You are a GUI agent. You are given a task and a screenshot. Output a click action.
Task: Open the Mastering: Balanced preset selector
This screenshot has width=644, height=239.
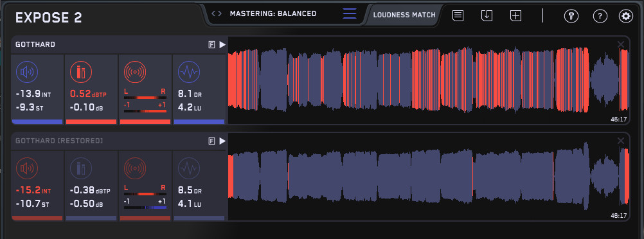tap(273, 13)
